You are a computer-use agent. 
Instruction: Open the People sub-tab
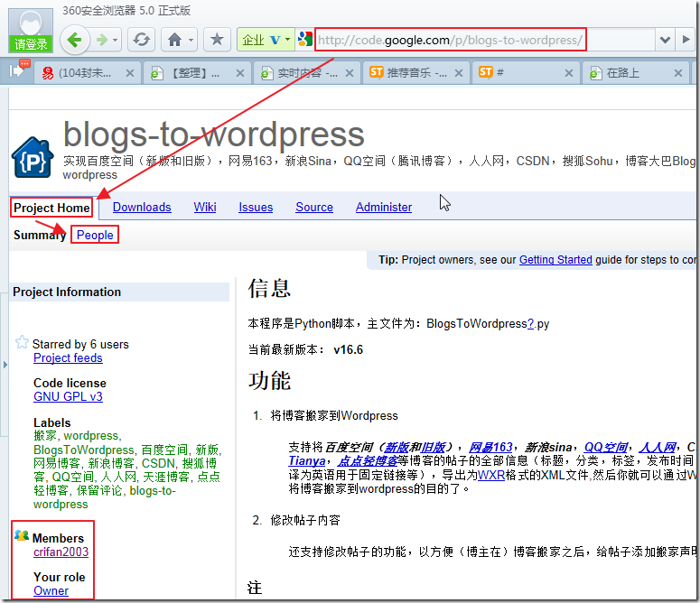click(x=95, y=235)
